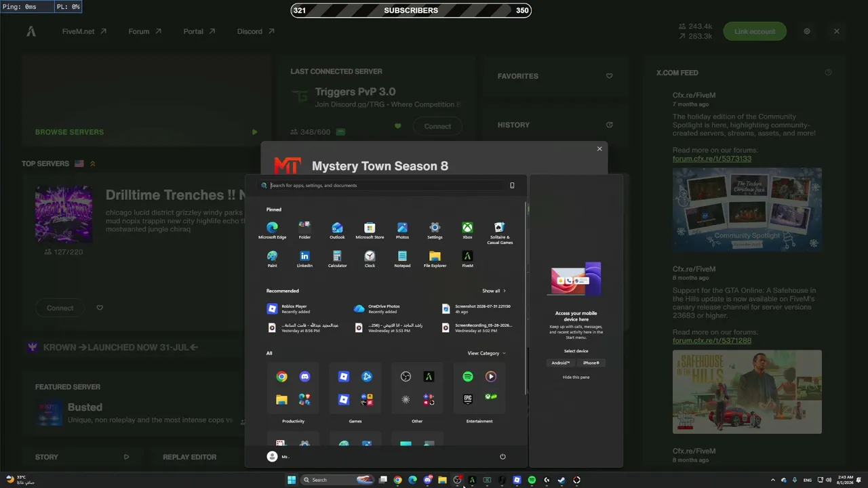Viewport: 868px width, 488px height.
Task: Click the taskbar Search box
Action: coord(337,480)
